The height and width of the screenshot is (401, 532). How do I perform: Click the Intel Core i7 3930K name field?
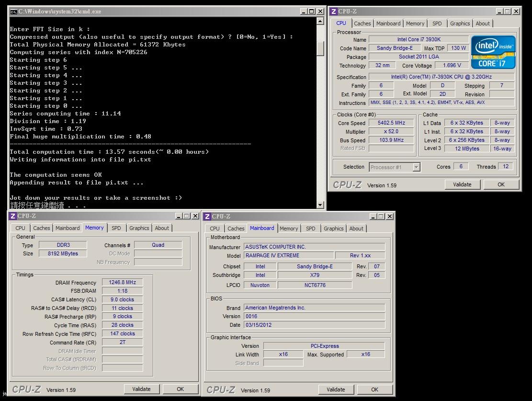click(419, 39)
